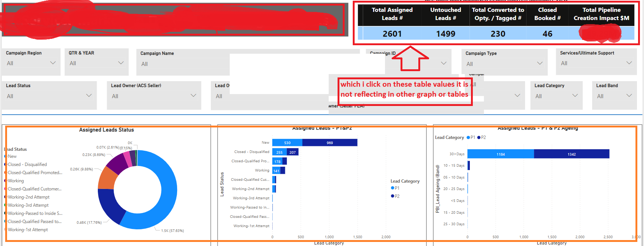The image size is (644, 246).
Task: Click the P1 legend dot in Ageing chart
Action: [x=468, y=137]
